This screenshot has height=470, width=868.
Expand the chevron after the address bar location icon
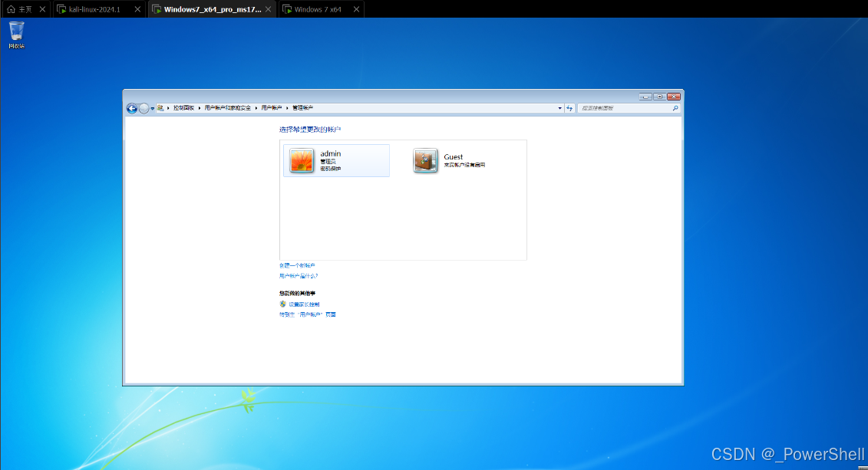point(168,108)
